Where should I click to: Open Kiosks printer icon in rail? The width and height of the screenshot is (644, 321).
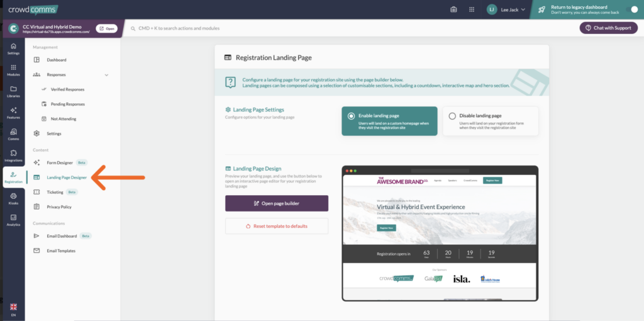pyautogui.click(x=13, y=198)
